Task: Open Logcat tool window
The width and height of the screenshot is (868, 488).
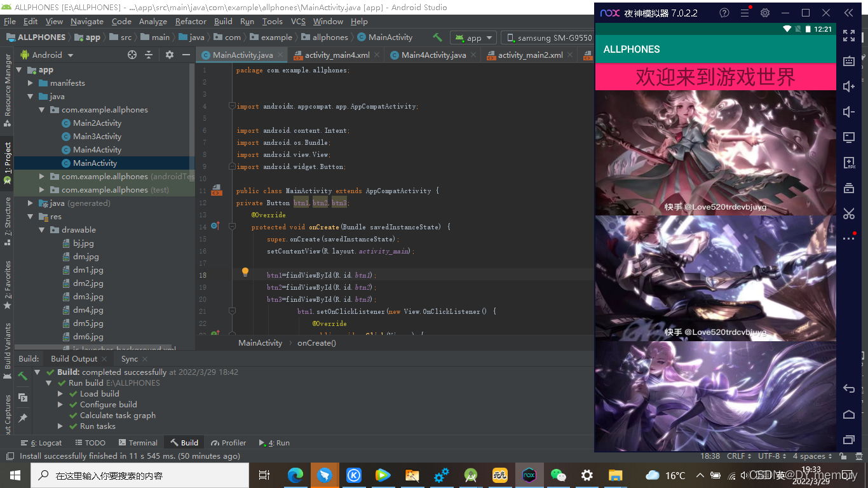Action: coord(41,443)
